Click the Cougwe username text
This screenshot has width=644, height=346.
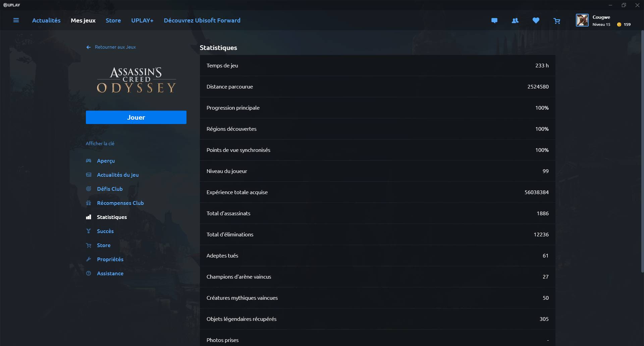coord(601,17)
